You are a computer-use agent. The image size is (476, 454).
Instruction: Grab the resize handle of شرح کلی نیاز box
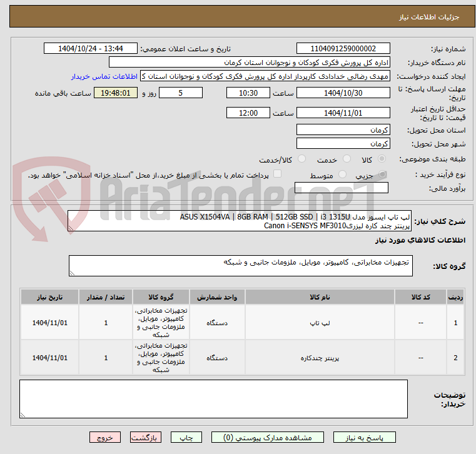click(71, 228)
